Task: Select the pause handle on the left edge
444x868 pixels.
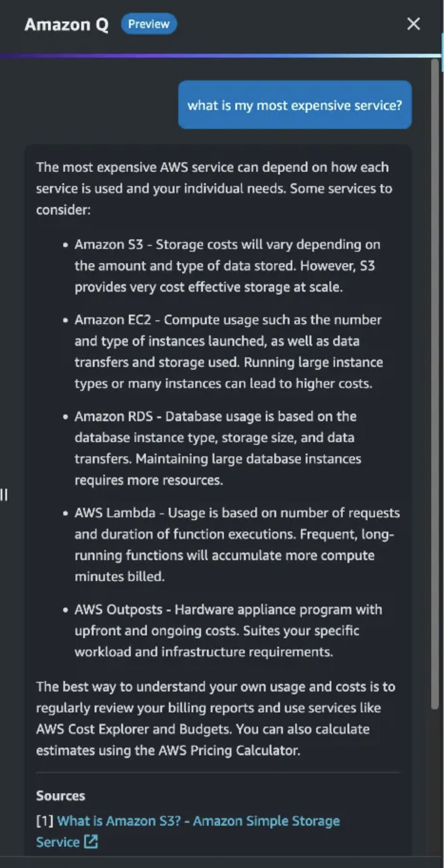Action: click(x=4, y=495)
